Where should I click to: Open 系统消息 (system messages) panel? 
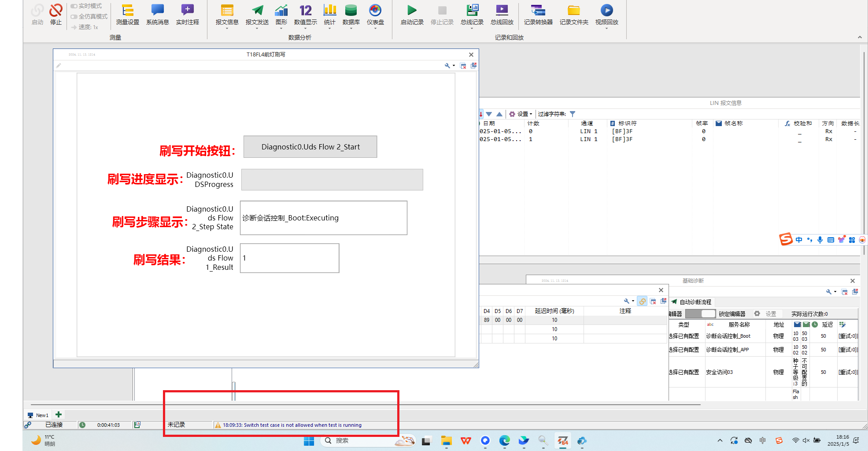click(157, 15)
